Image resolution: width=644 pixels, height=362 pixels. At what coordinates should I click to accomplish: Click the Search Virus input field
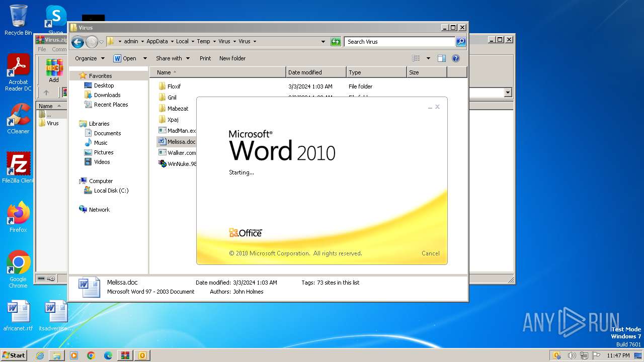point(400,42)
